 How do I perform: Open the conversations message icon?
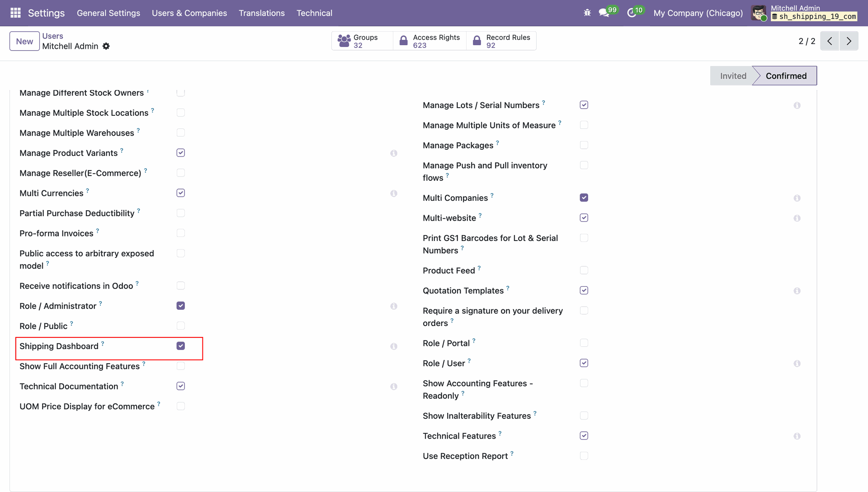coord(604,13)
